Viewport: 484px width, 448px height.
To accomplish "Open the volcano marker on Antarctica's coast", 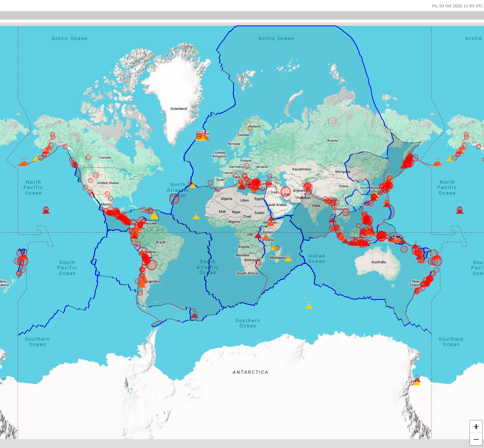I will (417, 381).
